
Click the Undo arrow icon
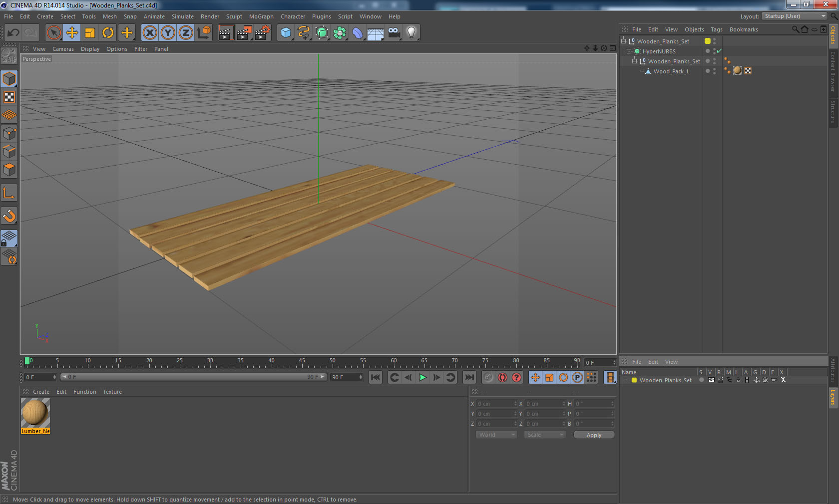point(13,33)
